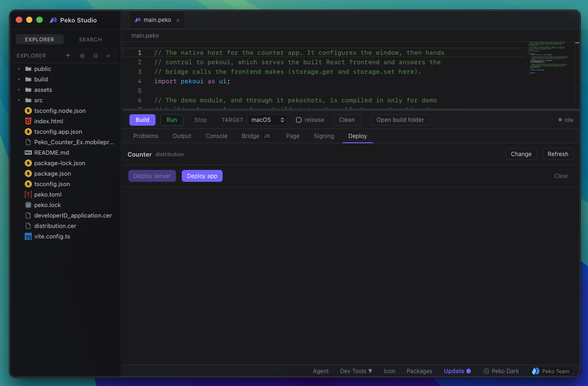Click the Peko Team logo icon

[x=536, y=371]
